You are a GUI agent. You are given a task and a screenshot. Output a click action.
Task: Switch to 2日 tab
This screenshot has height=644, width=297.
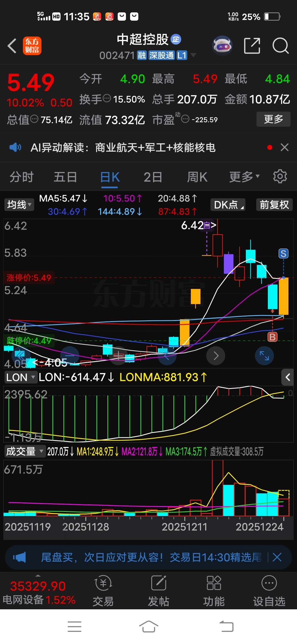click(x=153, y=177)
